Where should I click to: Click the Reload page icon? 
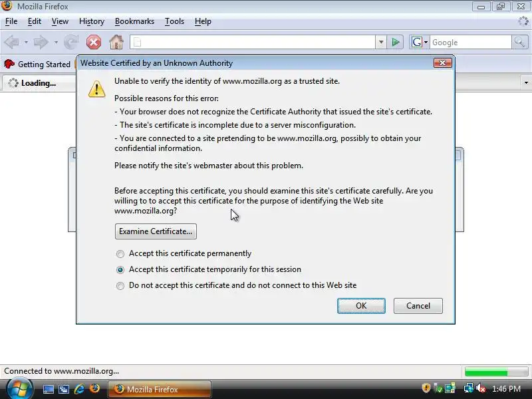tap(71, 43)
